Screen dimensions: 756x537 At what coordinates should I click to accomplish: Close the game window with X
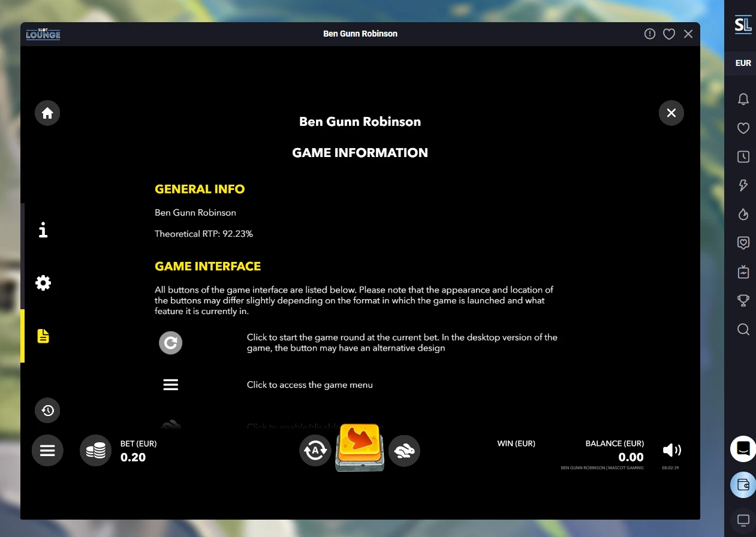(x=688, y=34)
